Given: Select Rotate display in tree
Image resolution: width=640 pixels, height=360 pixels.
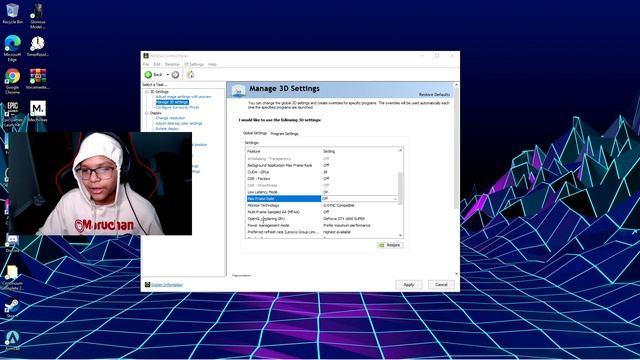Looking at the screenshot, I should (167, 129).
